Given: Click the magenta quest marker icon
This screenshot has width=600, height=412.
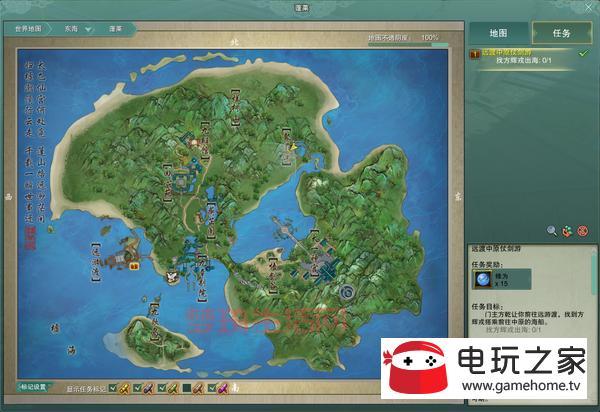Looking at the screenshot, I should pyautogui.click(x=223, y=389).
